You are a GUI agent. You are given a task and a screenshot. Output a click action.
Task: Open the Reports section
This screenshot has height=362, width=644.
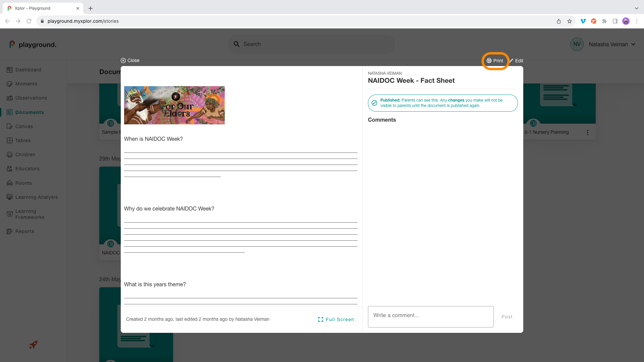tap(25, 231)
